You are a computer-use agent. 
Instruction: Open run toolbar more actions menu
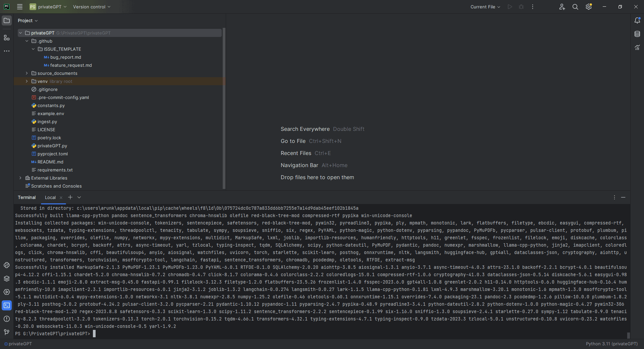533,7
